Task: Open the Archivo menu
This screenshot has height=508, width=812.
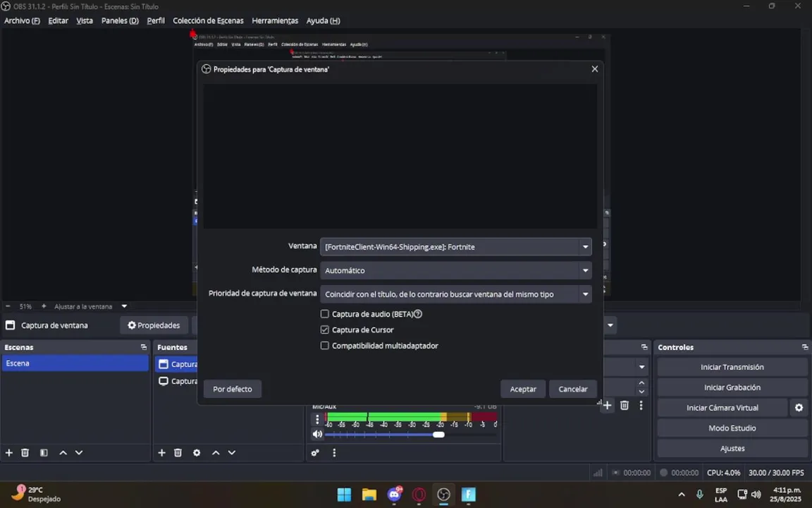Action: (22, 20)
